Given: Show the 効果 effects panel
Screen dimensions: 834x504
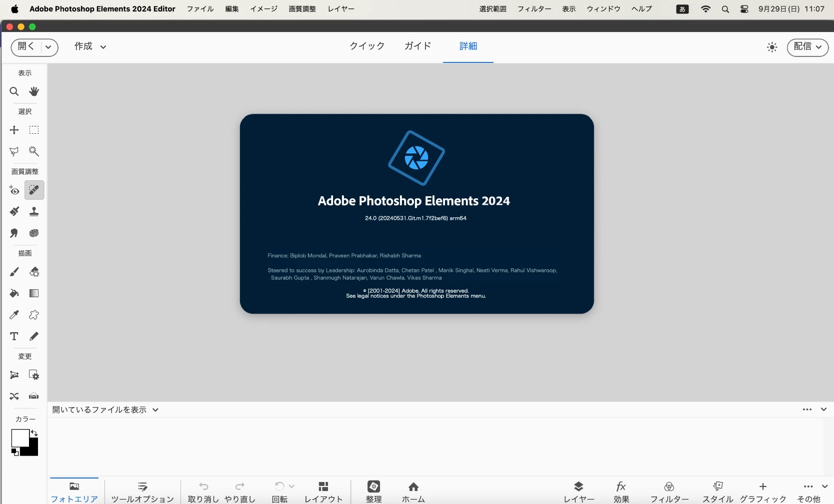Looking at the screenshot, I should [621, 492].
